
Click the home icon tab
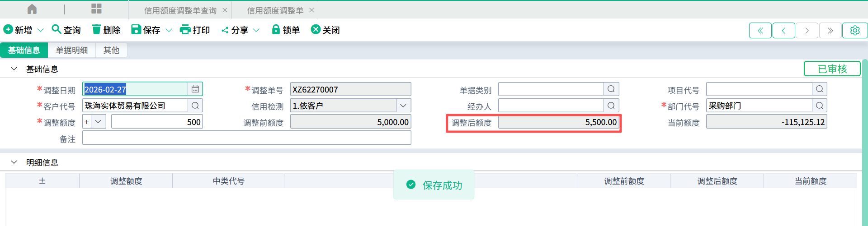tap(32, 9)
